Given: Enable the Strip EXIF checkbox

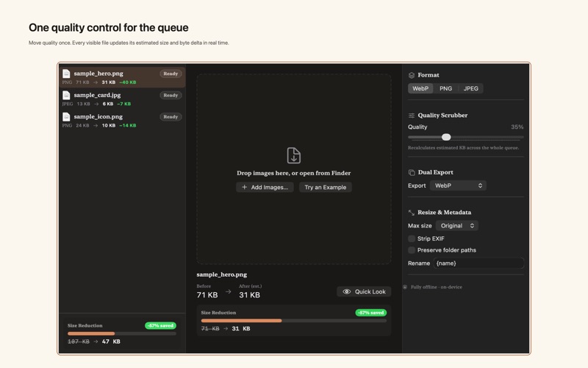Looking at the screenshot, I should click(x=412, y=238).
